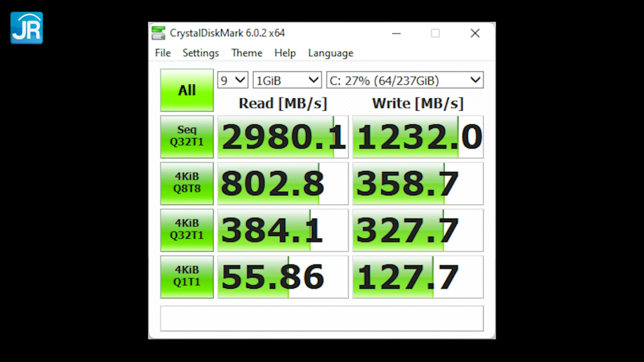The width and height of the screenshot is (644, 362).
Task: Click the Seq read result 2980.1
Action: (x=283, y=137)
